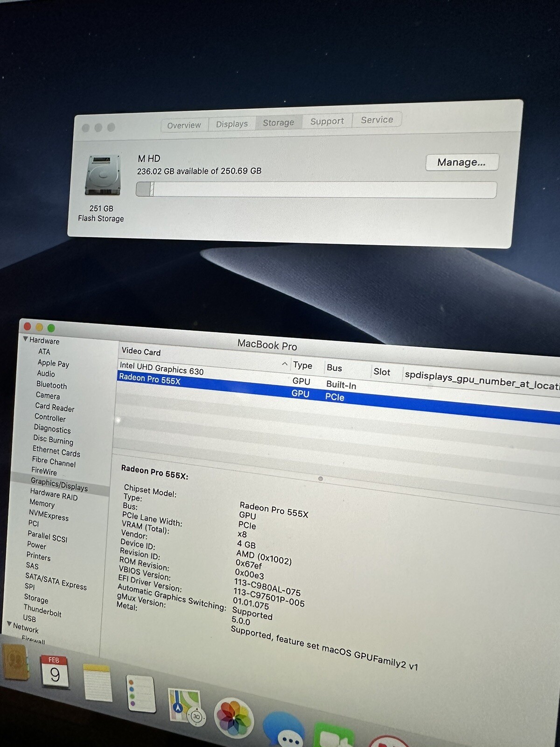The height and width of the screenshot is (747, 560).
Task: Click the Manage... button
Action: (x=462, y=162)
